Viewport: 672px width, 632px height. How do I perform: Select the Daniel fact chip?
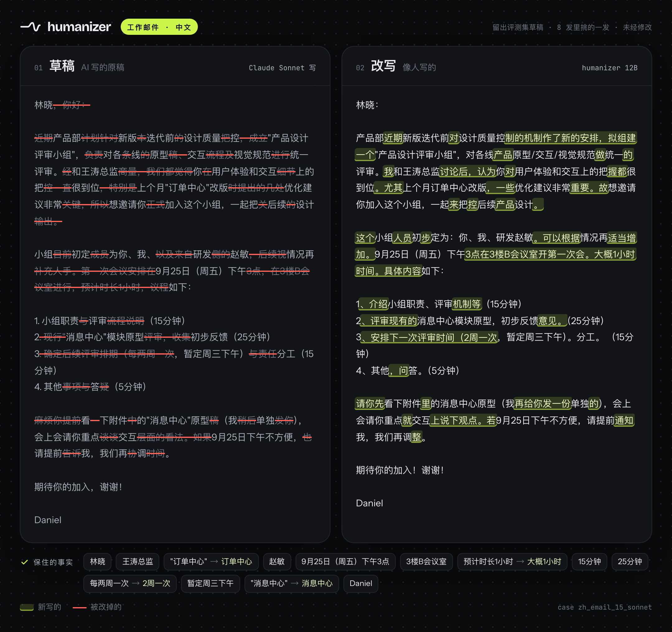361,583
